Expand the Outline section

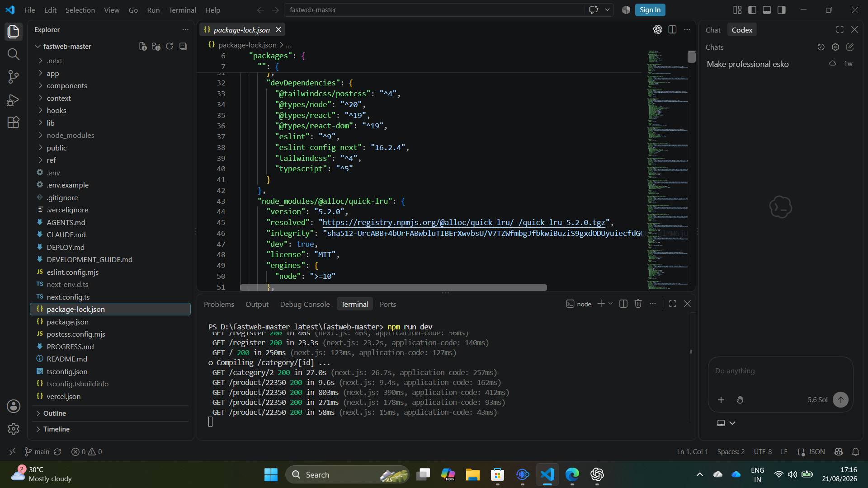click(55, 413)
